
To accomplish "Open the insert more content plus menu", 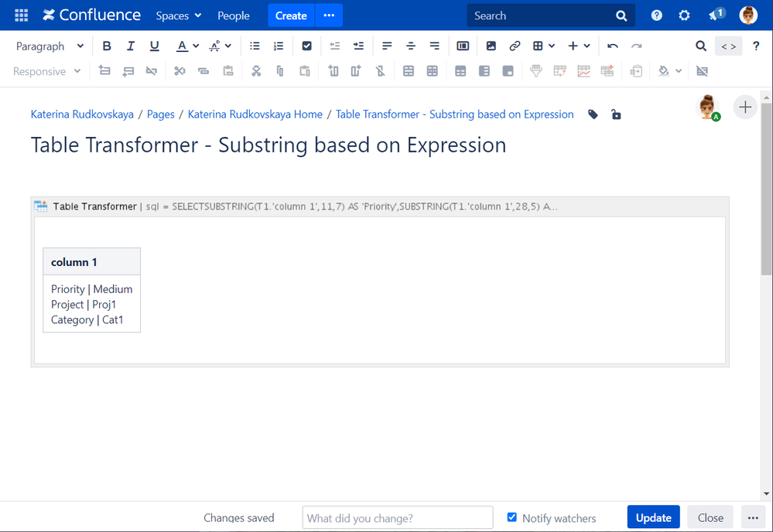I will [x=579, y=46].
